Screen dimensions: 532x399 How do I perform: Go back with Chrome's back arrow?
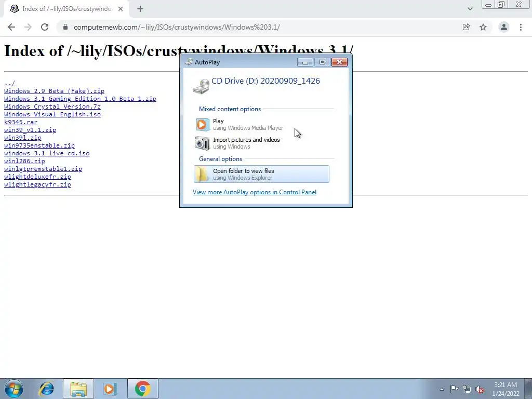(x=11, y=27)
